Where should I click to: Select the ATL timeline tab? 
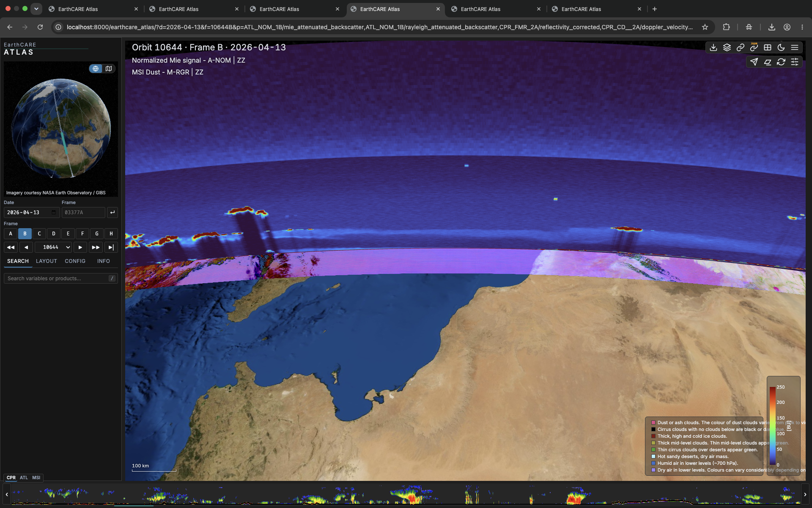point(24,478)
